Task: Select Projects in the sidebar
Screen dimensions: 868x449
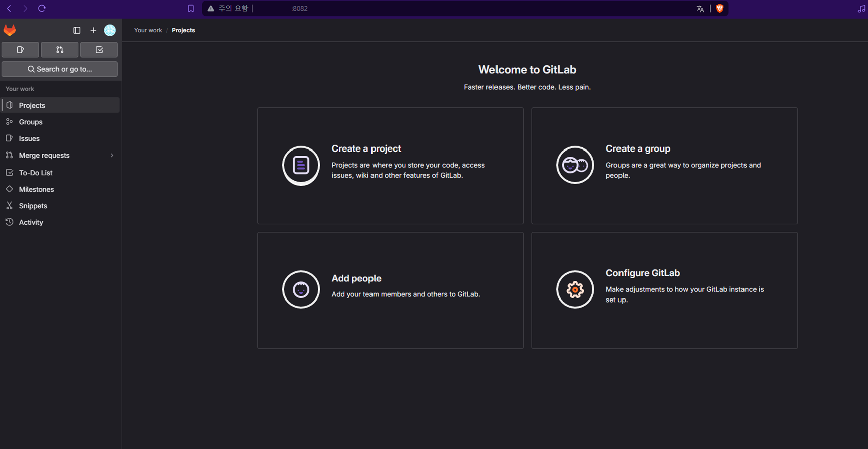Action: coord(61,105)
